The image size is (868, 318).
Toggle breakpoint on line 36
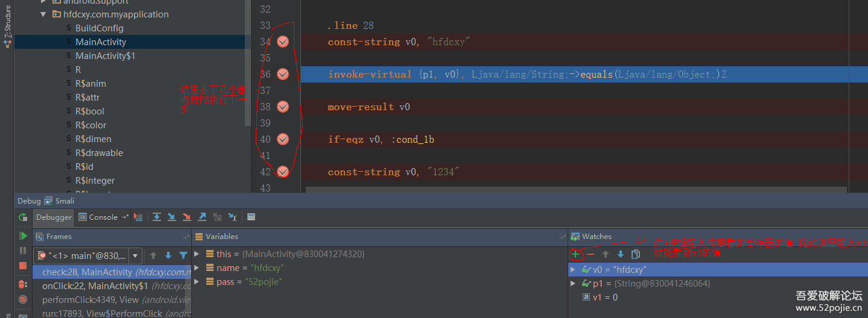point(283,74)
